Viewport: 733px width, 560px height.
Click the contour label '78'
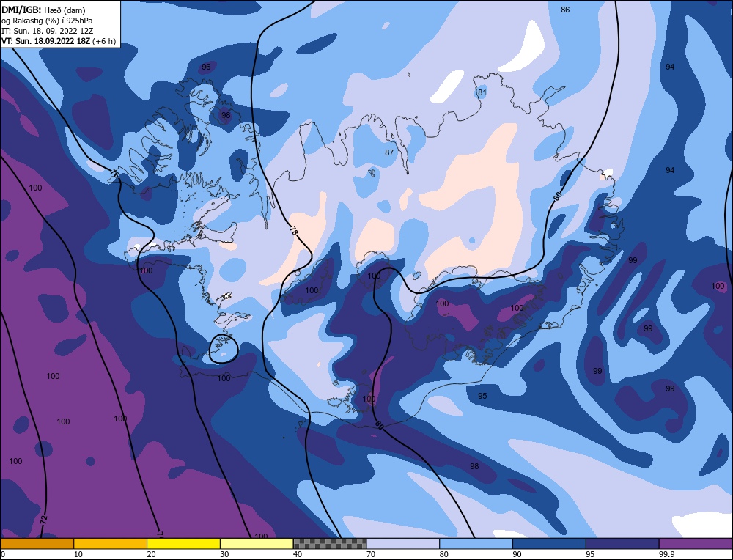click(294, 230)
